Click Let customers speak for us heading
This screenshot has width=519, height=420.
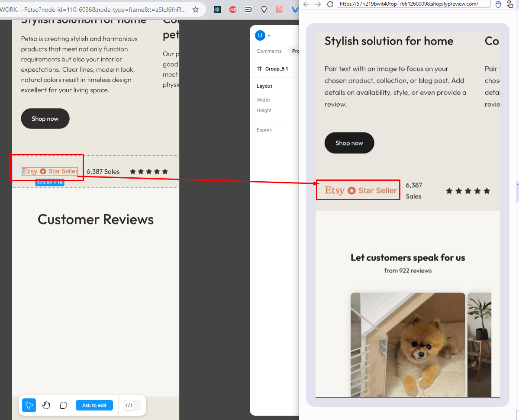[408, 258]
